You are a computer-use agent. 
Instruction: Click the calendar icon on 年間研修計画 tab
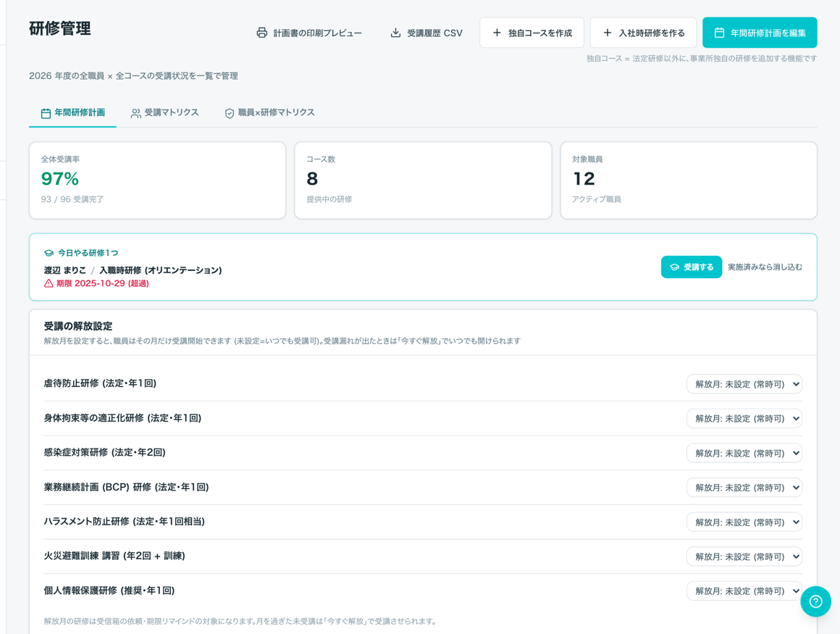click(x=46, y=113)
